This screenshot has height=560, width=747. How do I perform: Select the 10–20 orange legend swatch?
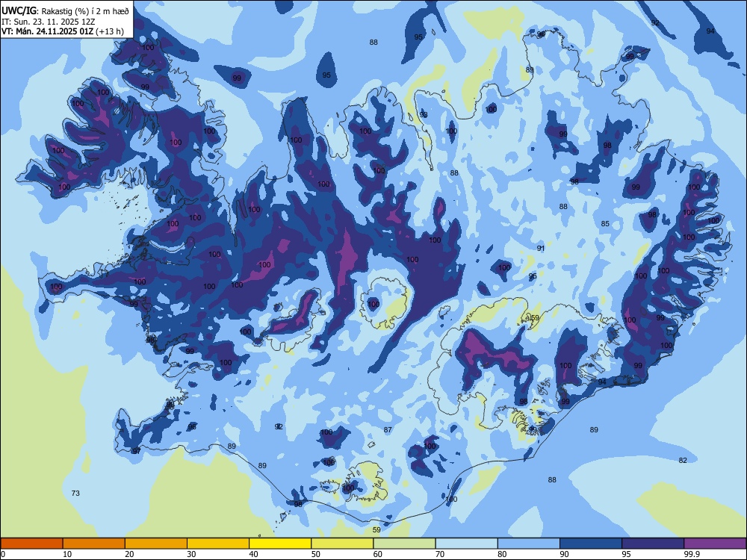94,544
